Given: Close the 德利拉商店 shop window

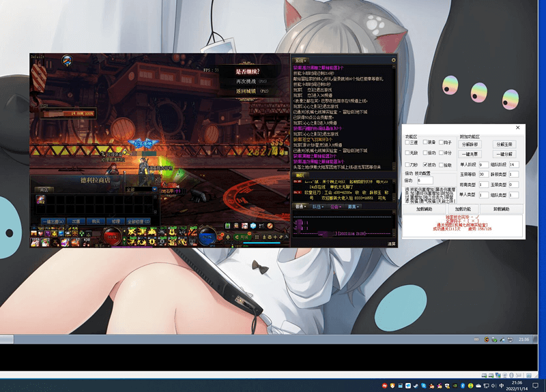Looking at the screenshot, I should click(157, 180).
